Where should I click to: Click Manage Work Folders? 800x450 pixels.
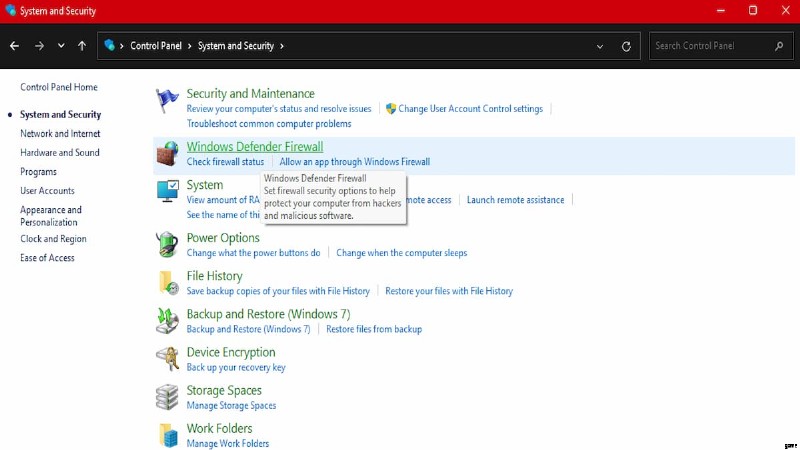(x=228, y=444)
